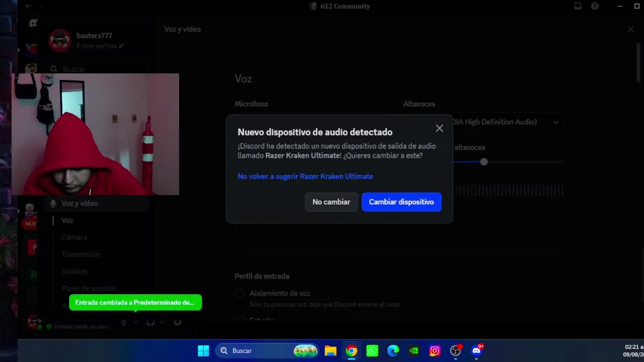Toggle the microphone mute icon
644x362 pixels.
click(124, 323)
